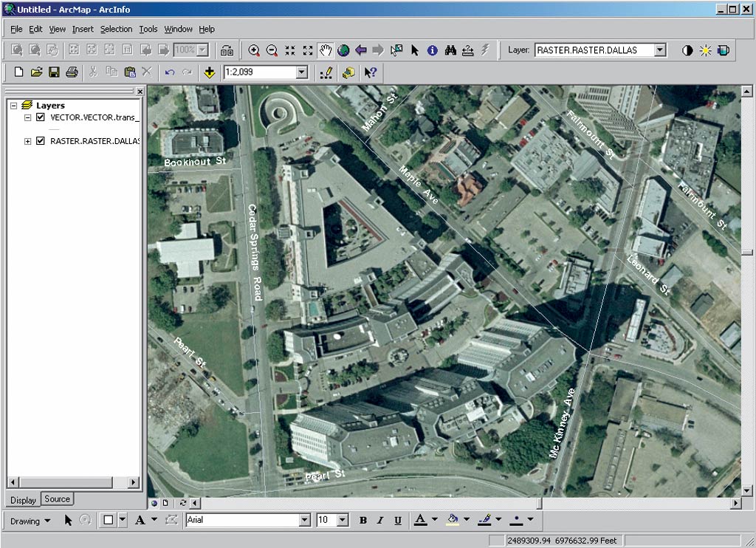Open the Drawing menu button
The height and width of the screenshot is (548, 756).
(30, 521)
